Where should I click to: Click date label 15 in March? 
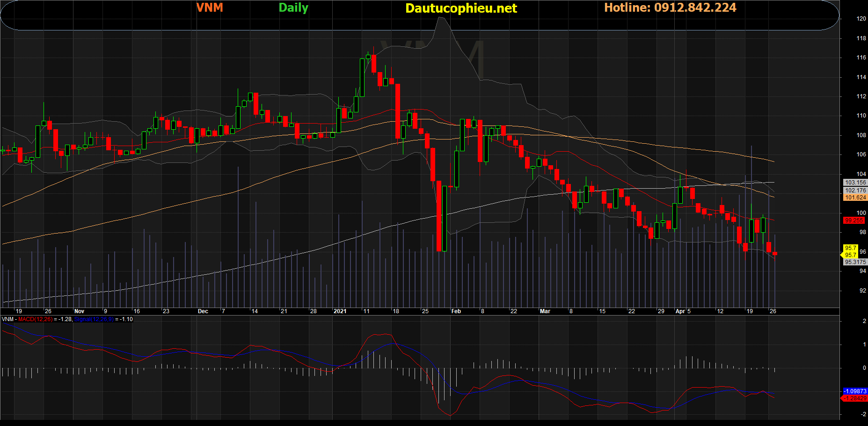pos(602,311)
